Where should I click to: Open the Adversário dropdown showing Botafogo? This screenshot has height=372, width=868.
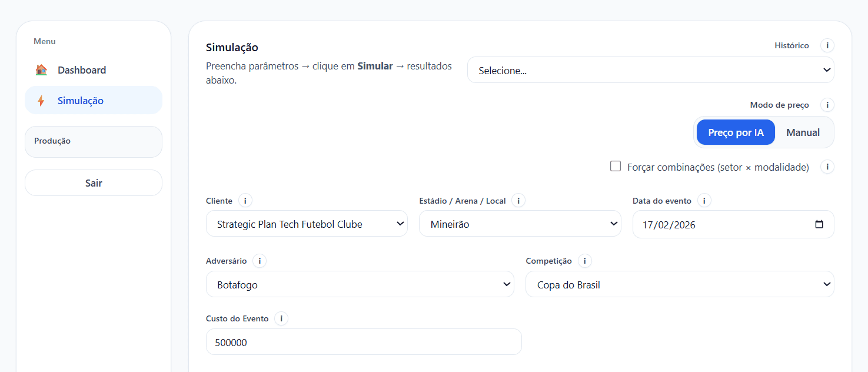tap(360, 284)
